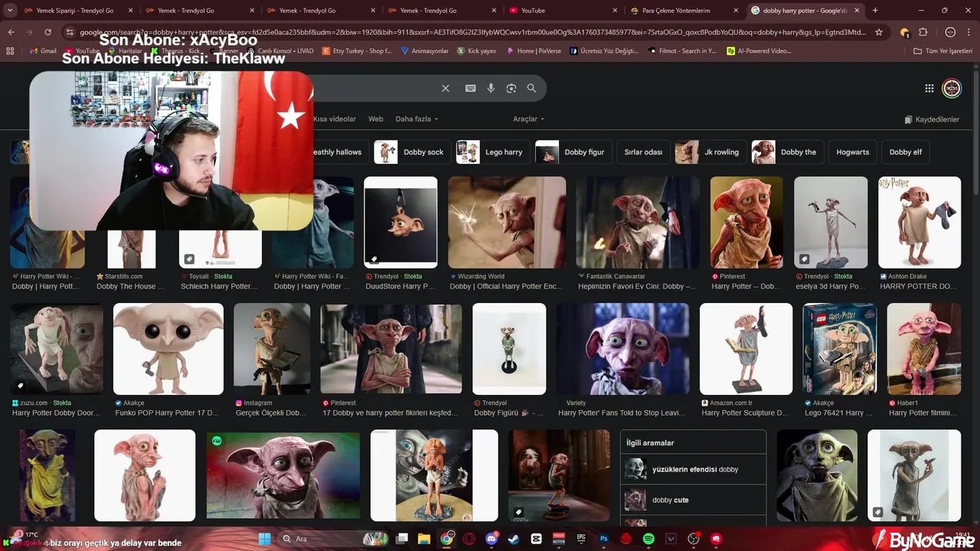Launch Discord from the taskbar

click(492, 539)
